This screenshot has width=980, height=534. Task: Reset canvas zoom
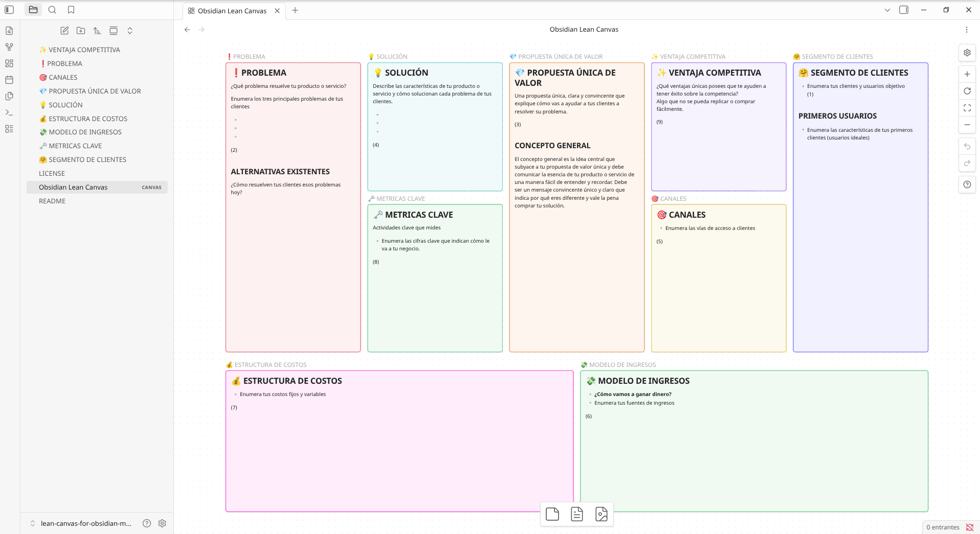point(967,91)
